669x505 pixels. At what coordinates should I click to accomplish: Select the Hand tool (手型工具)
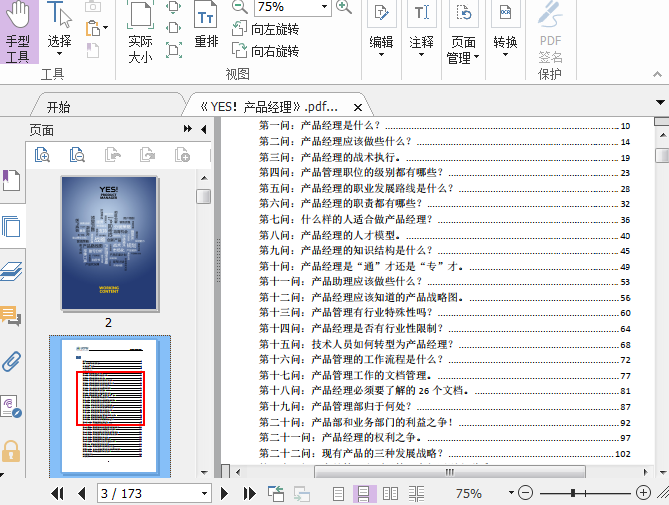point(19,32)
